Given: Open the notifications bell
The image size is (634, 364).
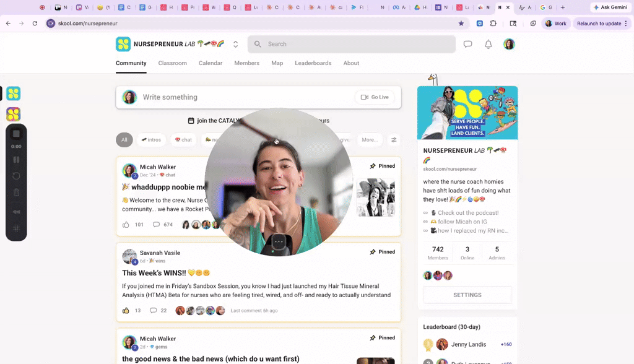Looking at the screenshot, I should click(488, 44).
